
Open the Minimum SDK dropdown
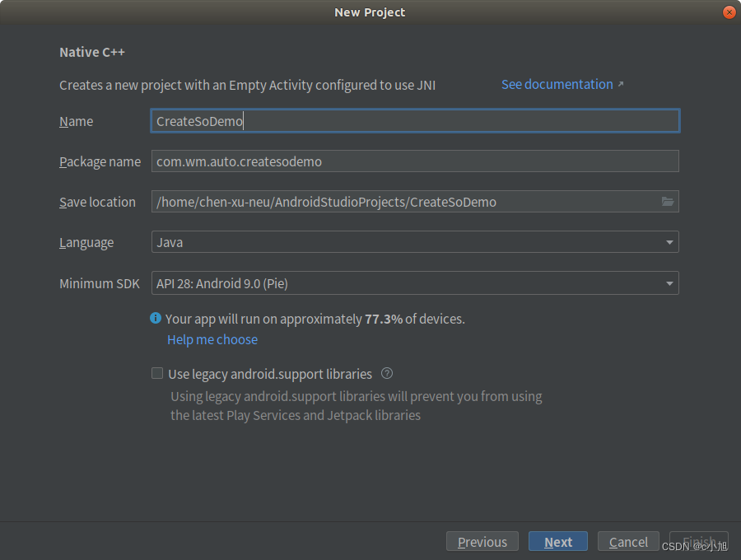(669, 283)
